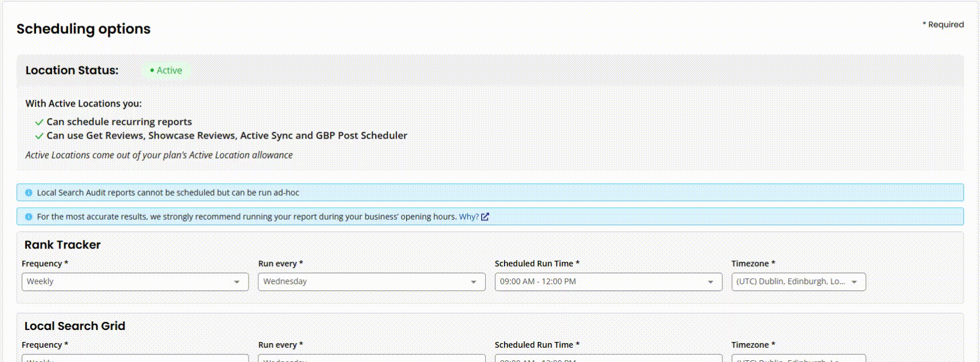Screen dimensions: 980x362
Task: Click the green Active status badge
Action: [166, 70]
